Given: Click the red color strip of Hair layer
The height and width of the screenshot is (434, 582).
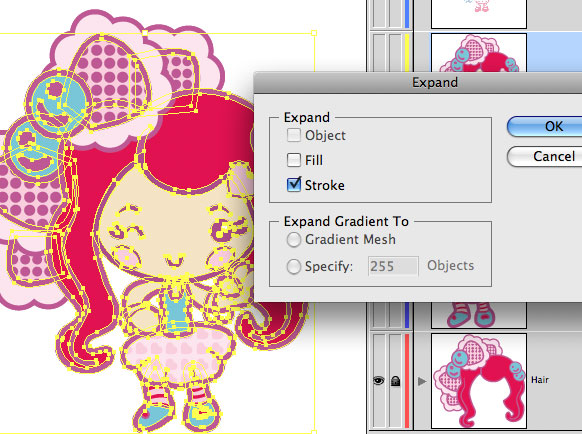Looking at the screenshot, I should point(407,381).
